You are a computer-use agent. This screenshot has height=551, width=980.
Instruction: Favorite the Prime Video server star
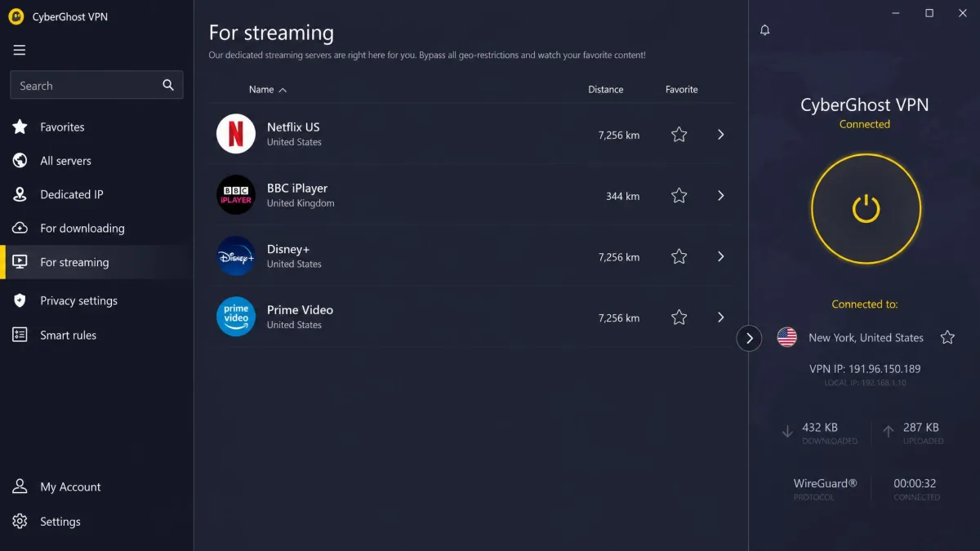coord(679,318)
